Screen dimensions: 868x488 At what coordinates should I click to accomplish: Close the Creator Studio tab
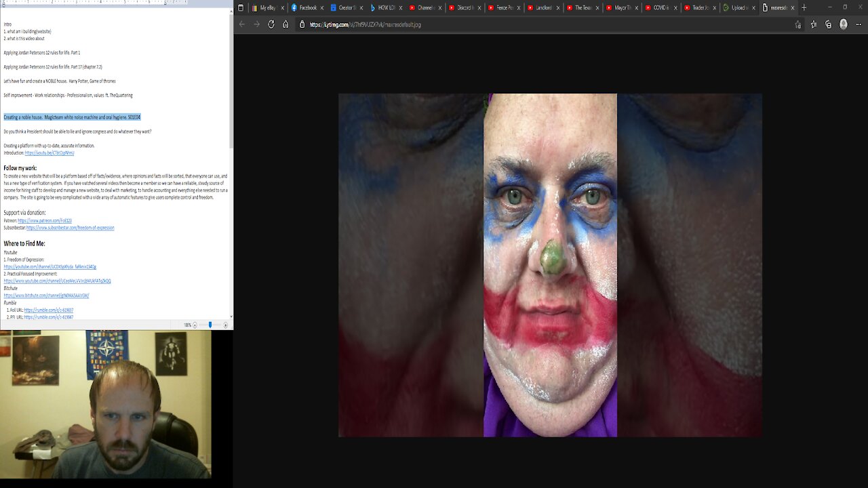tap(361, 7)
